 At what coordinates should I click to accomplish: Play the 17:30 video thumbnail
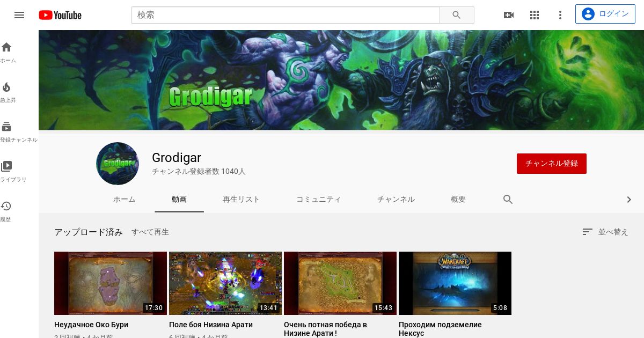pos(111,283)
